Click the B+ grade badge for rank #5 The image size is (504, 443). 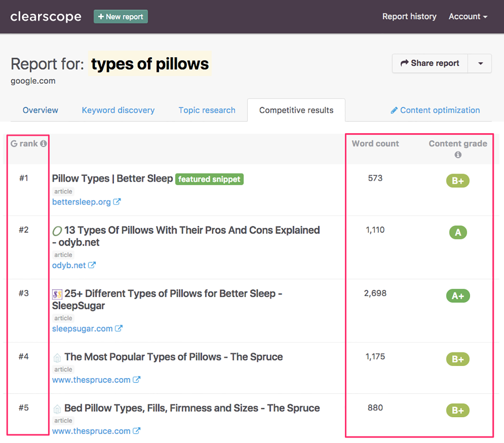coord(458,410)
